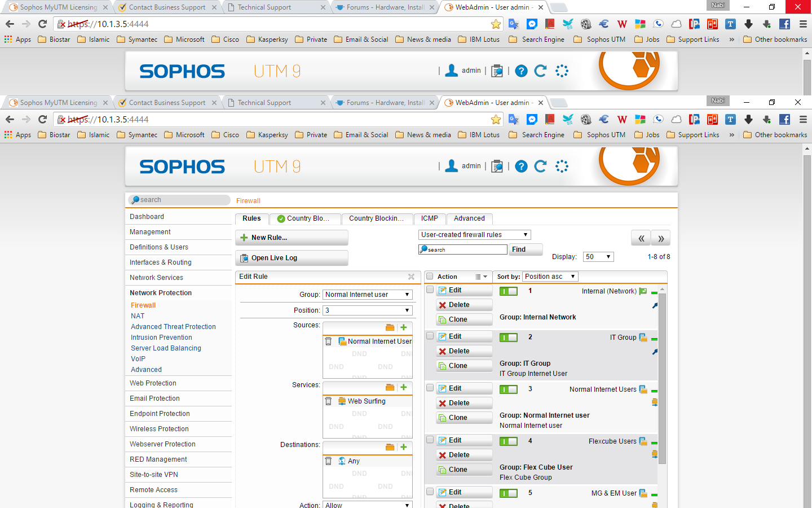
Task: Remove Normal Internet User with trash icon
Action: pyautogui.click(x=328, y=341)
